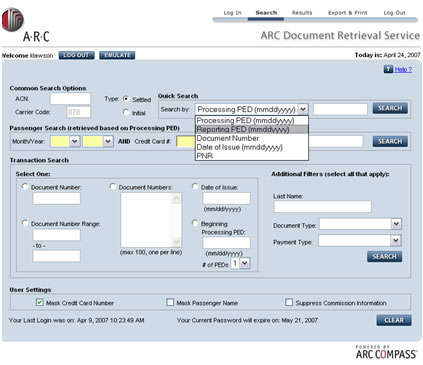Open the Payment Type dropdown
Viewport: 423px width, 365px height.
tap(360, 240)
